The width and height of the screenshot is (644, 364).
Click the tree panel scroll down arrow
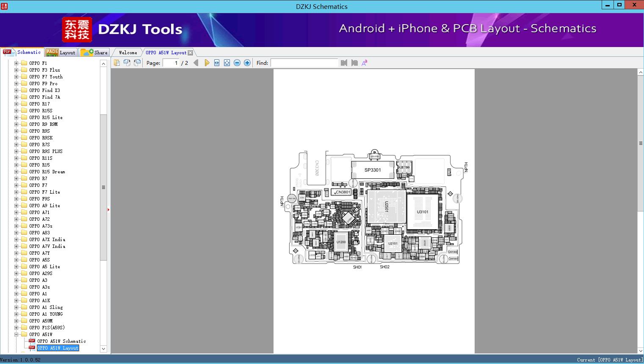[103, 349]
